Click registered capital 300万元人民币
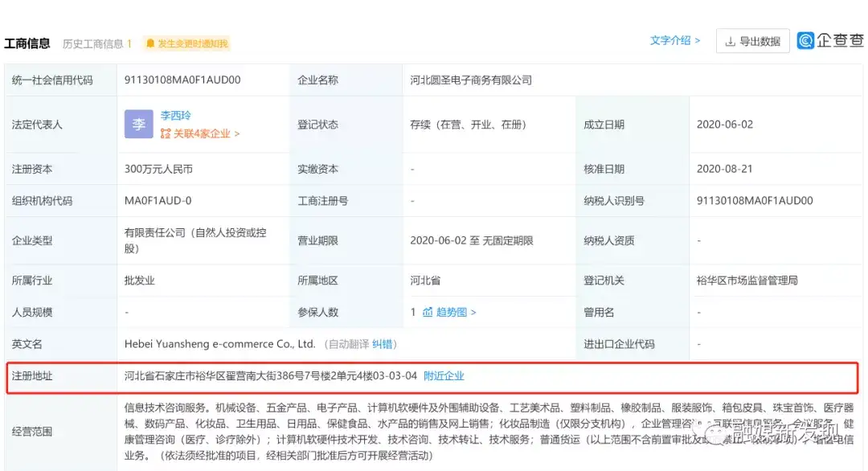Viewport: 868px width, 471px height. (x=158, y=169)
